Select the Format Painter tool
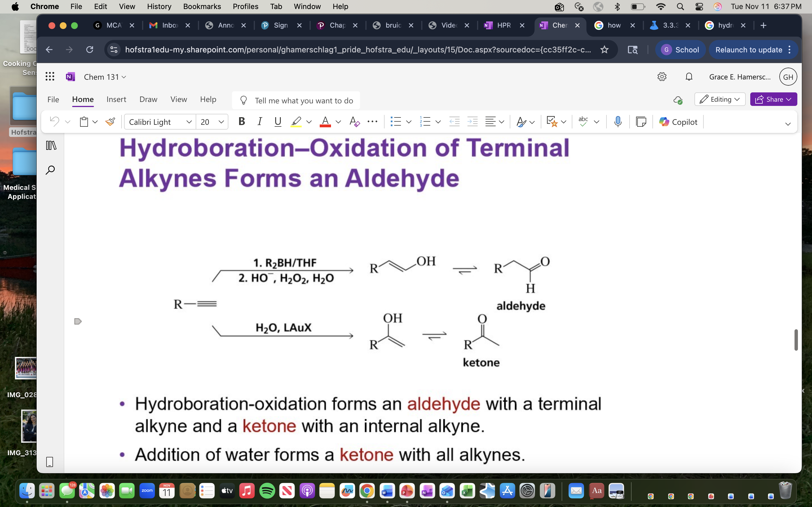812x507 pixels. click(111, 122)
